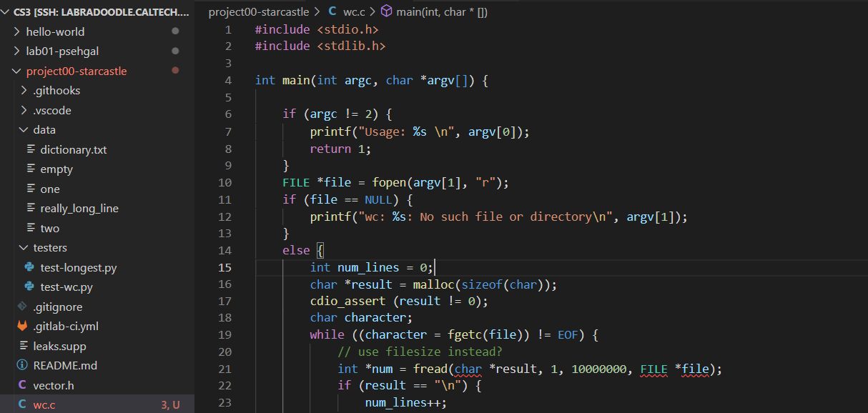Click the GitLab icon next to .gitlab-ci.yml
This screenshot has width=868, height=413.
point(22,327)
